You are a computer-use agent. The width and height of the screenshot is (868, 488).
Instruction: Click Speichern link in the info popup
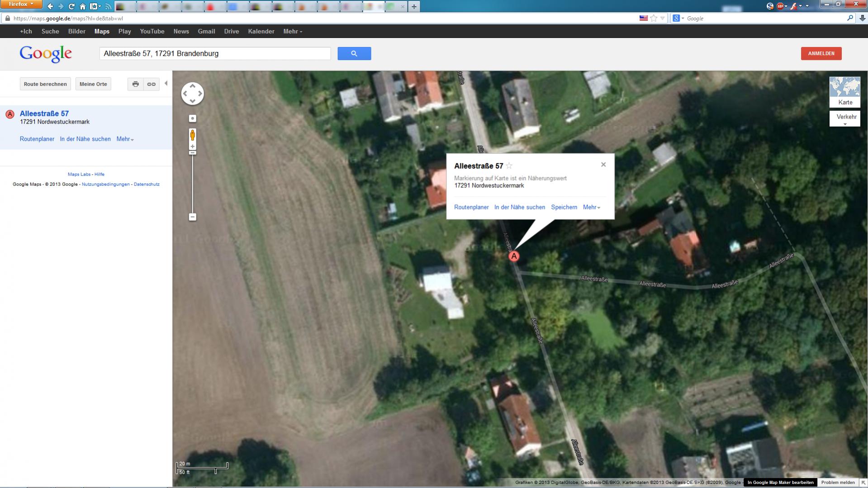tap(564, 207)
